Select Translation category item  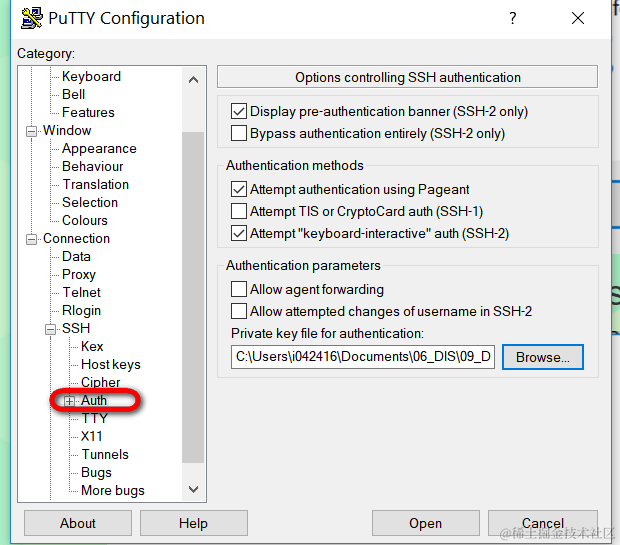[96, 185]
